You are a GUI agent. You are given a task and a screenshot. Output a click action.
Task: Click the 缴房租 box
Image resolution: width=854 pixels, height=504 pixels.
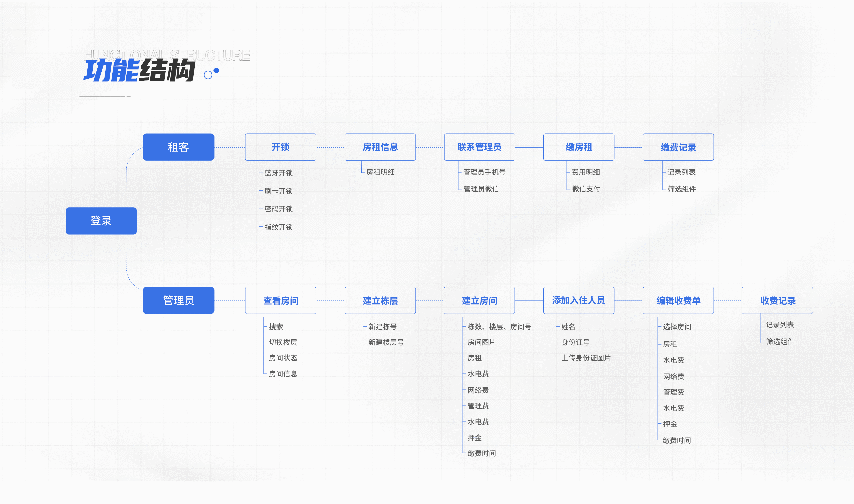coord(579,147)
